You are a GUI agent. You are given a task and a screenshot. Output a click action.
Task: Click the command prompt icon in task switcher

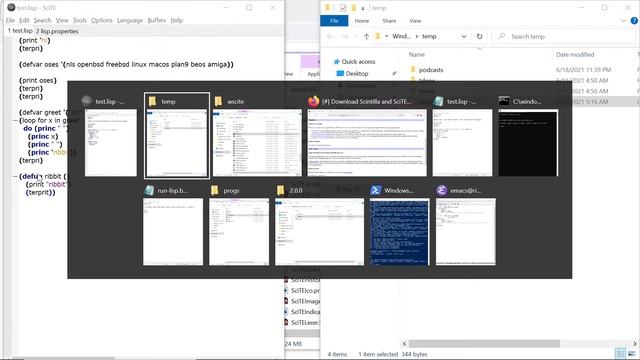pos(504,101)
